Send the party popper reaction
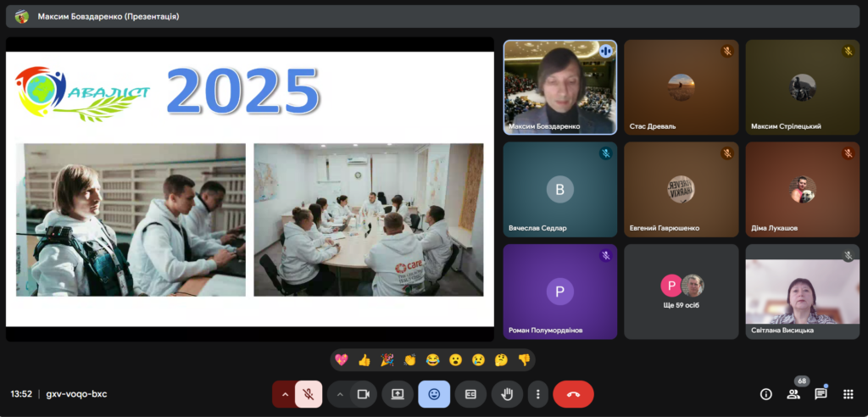868x417 pixels. click(387, 360)
